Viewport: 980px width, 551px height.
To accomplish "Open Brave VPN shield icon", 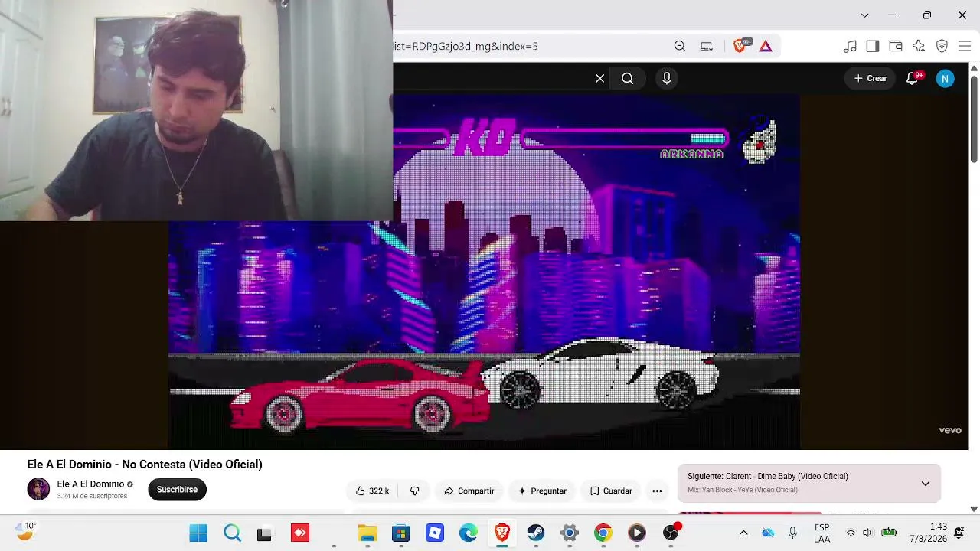I will [942, 46].
